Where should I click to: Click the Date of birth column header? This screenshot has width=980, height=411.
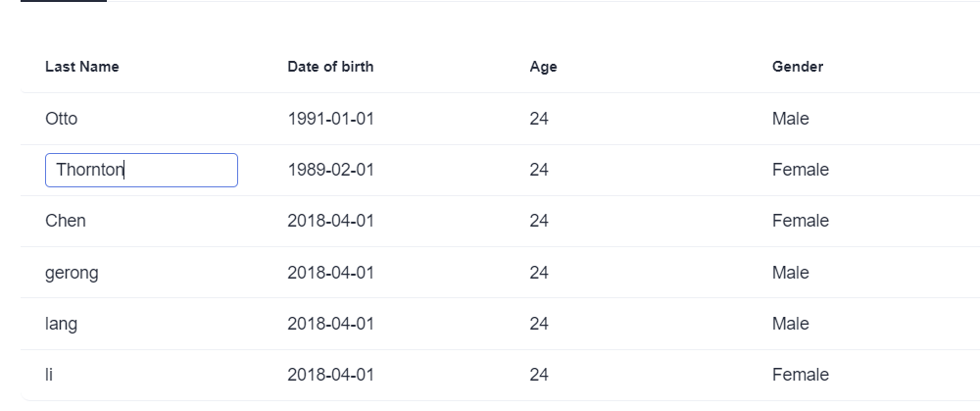point(330,67)
